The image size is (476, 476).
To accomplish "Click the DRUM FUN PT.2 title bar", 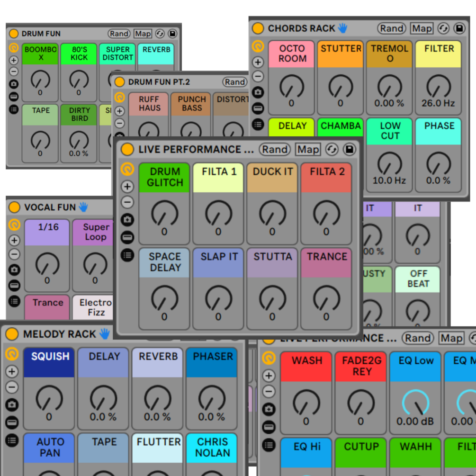I will (x=159, y=81).
